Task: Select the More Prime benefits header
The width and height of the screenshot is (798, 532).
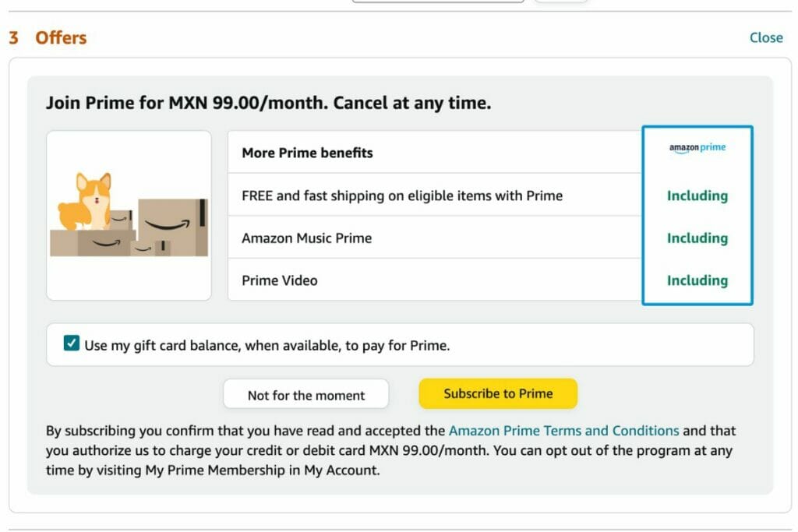Action: click(307, 153)
